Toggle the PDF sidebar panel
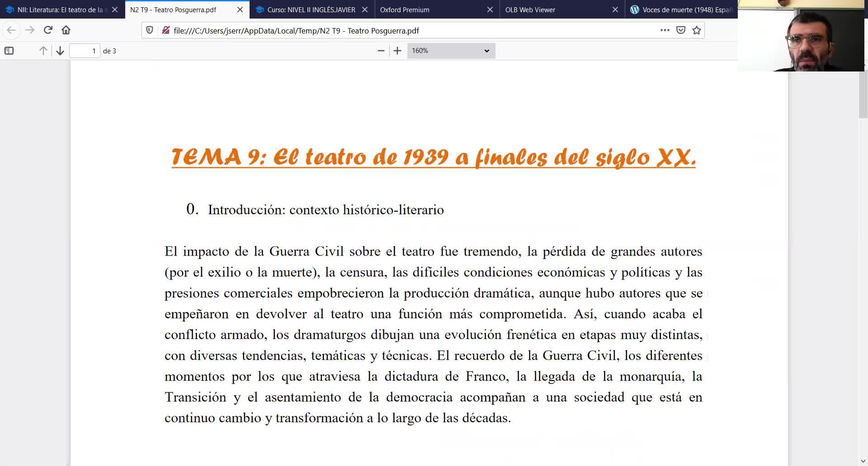This screenshot has height=466, width=868. (x=9, y=51)
